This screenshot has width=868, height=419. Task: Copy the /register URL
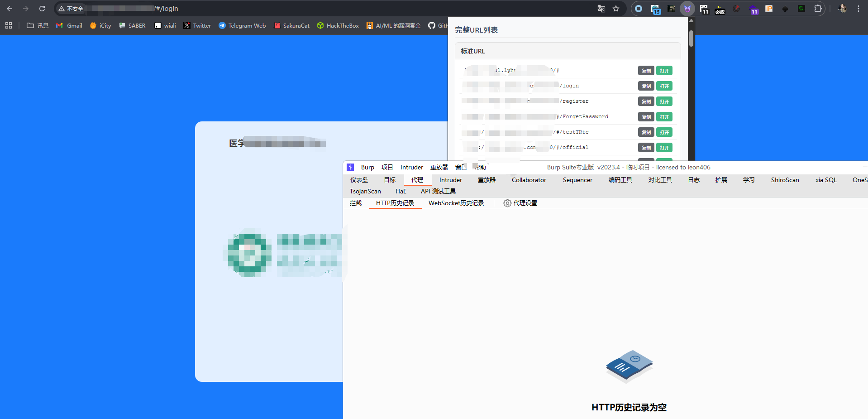click(x=646, y=101)
